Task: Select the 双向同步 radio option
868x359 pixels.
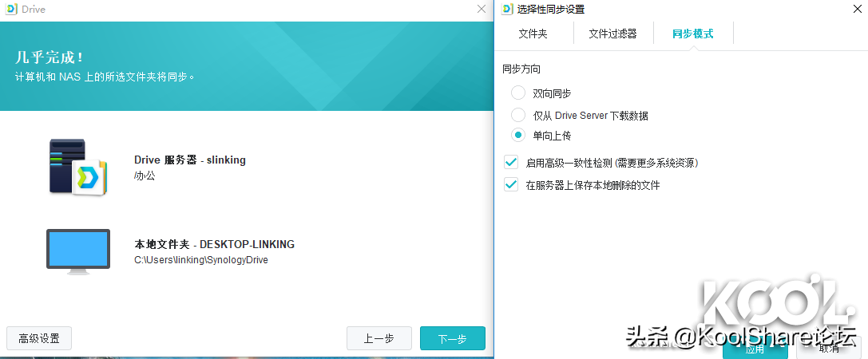Action: [518, 93]
